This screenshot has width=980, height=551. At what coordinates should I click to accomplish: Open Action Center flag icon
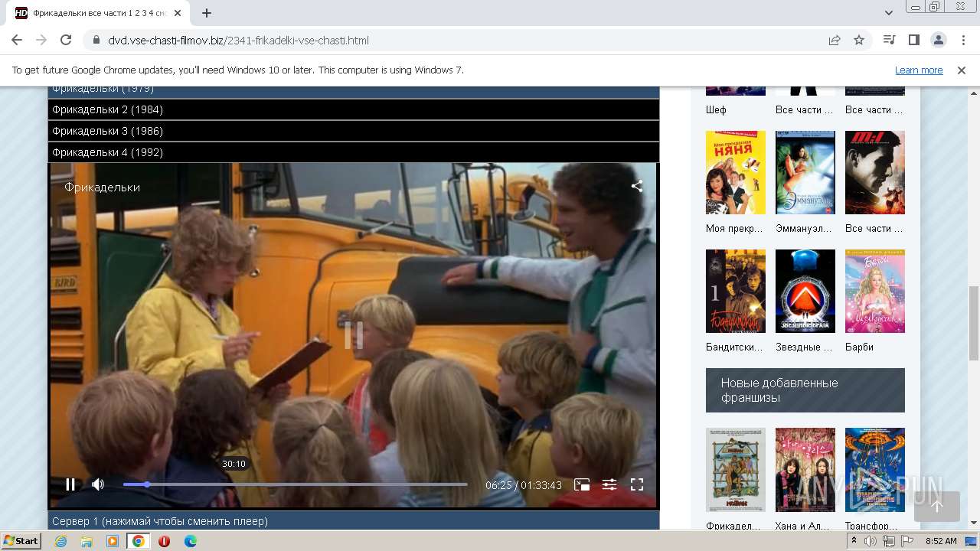(907, 541)
